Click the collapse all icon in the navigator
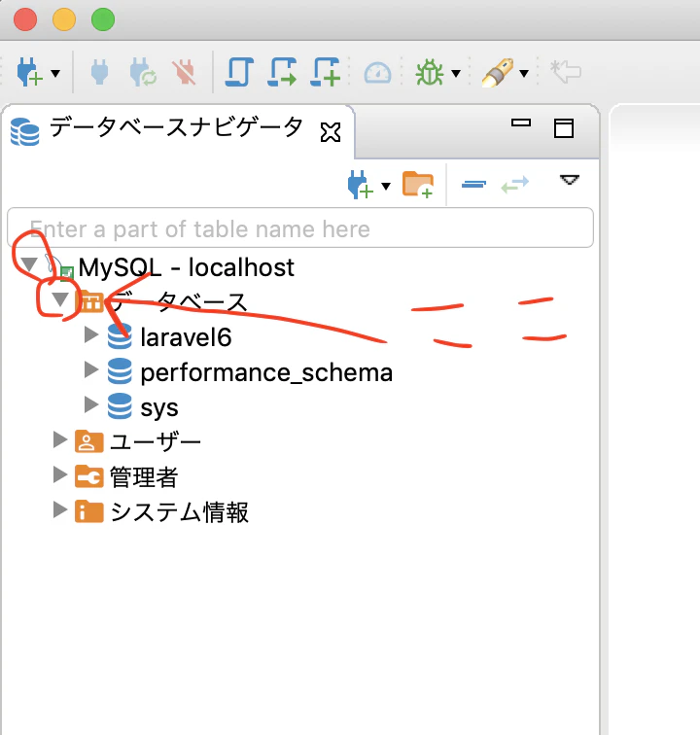Image resolution: width=700 pixels, height=735 pixels. click(x=473, y=185)
